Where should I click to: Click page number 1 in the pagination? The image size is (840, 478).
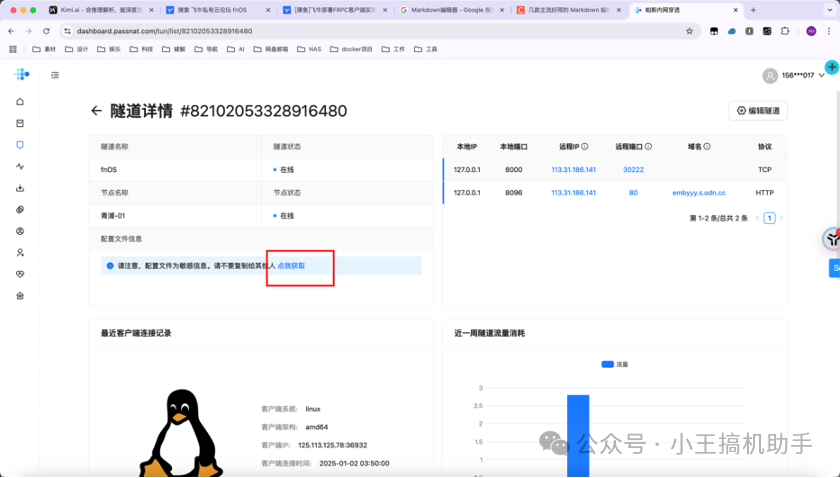click(x=769, y=217)
